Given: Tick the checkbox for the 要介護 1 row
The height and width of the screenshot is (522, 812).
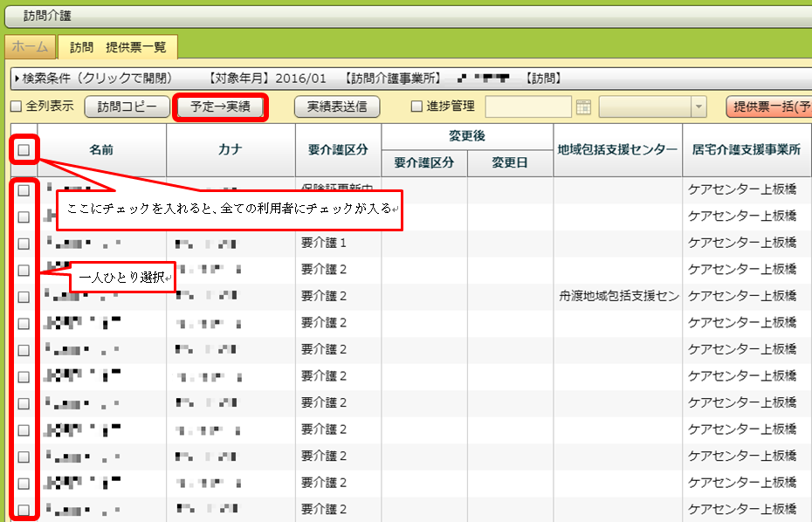Looking at the screenshot, I should point(24,243).
